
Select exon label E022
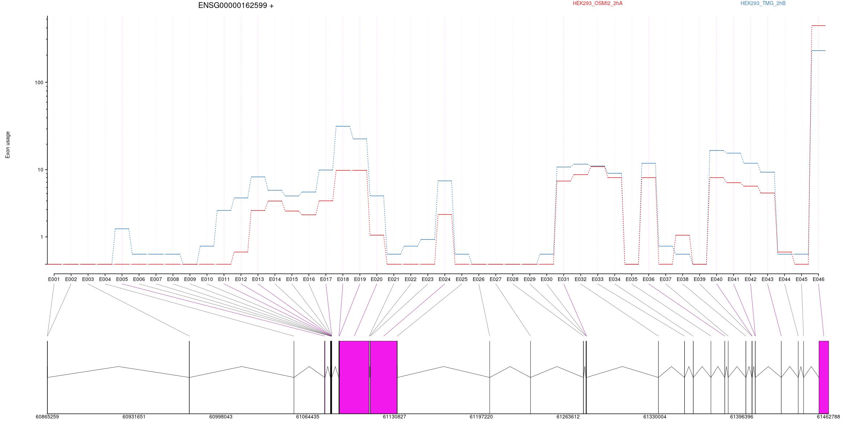pos(410,279)
